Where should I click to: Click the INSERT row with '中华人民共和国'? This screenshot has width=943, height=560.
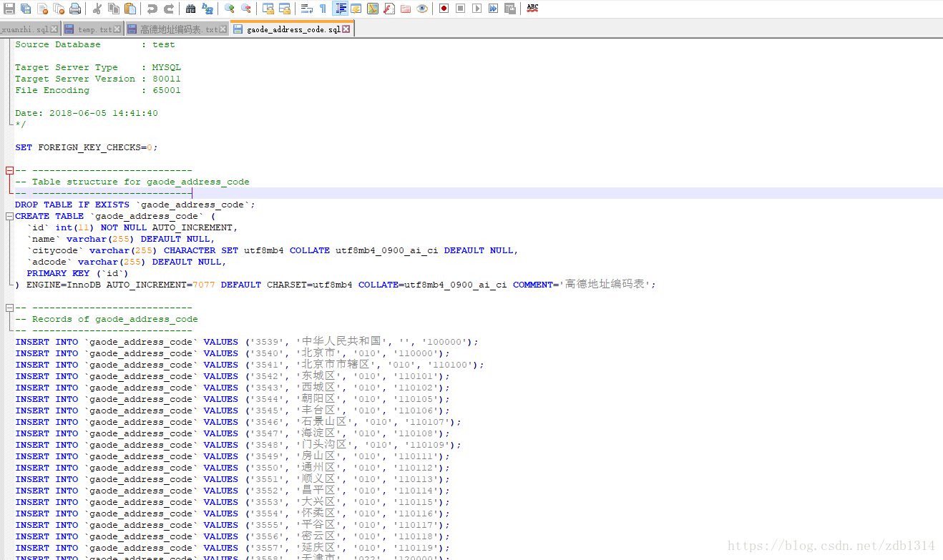tap(247, 342)
